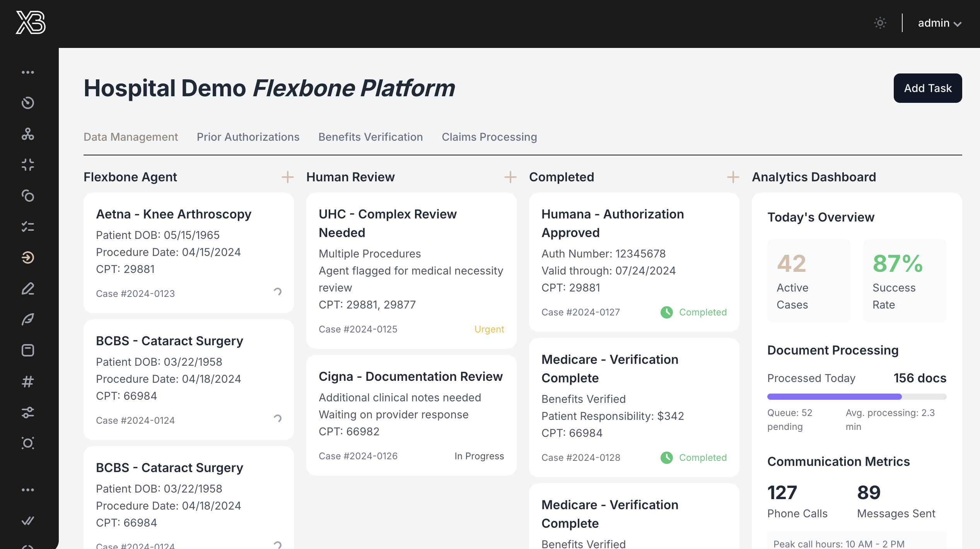Image resolution: width=980 pixels, height=549 pixels.
Task: Click spinner on Case #2024-0123 card
Action: coord(278,292)
